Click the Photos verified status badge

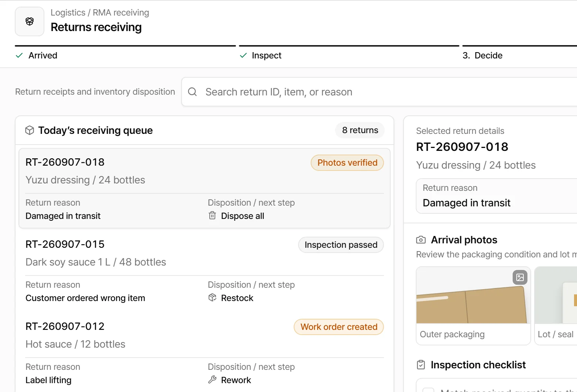pos(347,163)
